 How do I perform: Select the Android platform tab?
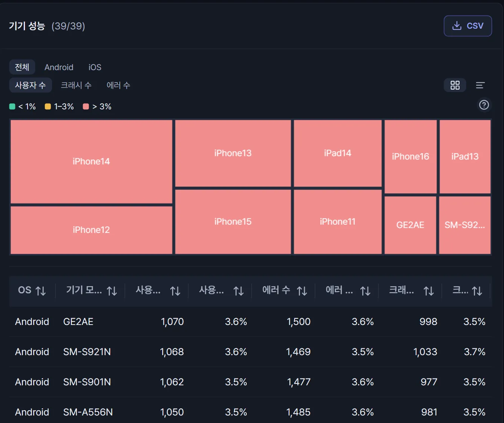59,67
